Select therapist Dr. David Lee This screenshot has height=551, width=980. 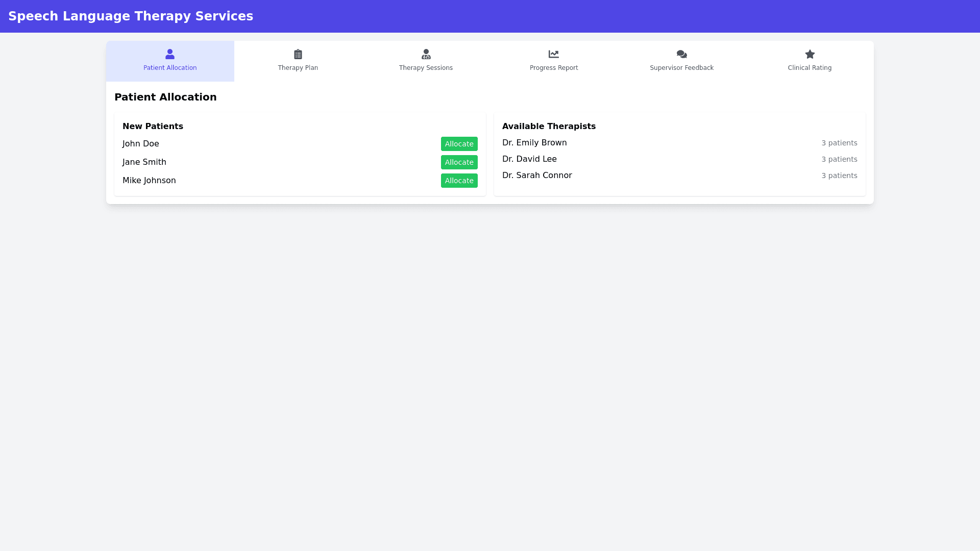point(529,159)
